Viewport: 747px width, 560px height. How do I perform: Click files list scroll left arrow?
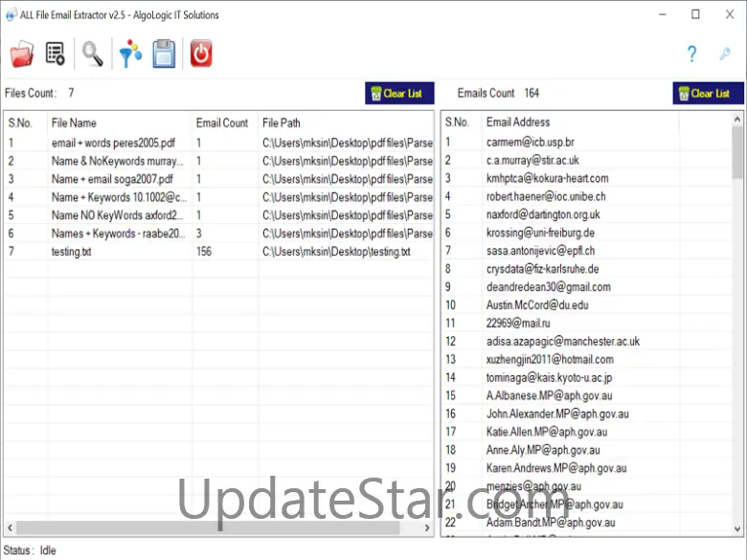(x=10, y=527)
